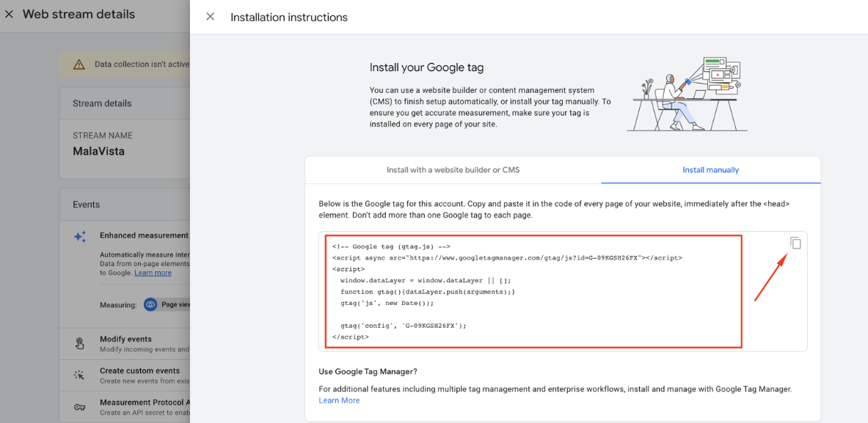Close the Installation instructions panel
Viewport: 868px width, 423px height.
211,17
